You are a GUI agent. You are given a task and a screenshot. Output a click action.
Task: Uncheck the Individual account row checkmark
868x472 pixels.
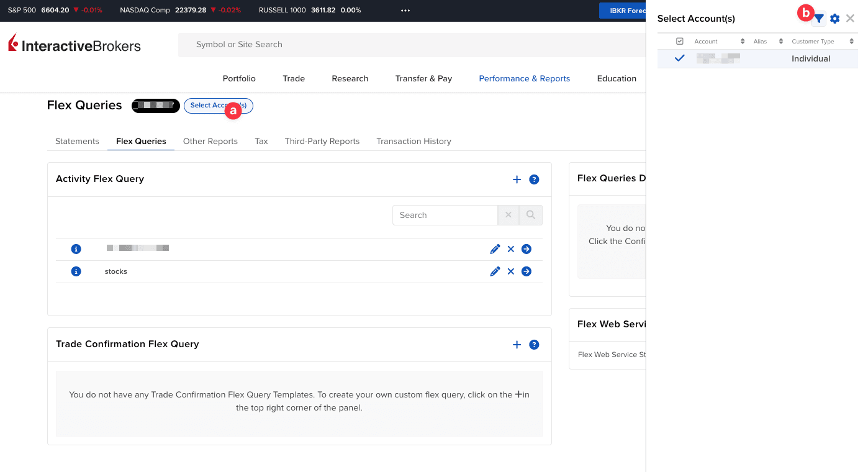[680, 58]
